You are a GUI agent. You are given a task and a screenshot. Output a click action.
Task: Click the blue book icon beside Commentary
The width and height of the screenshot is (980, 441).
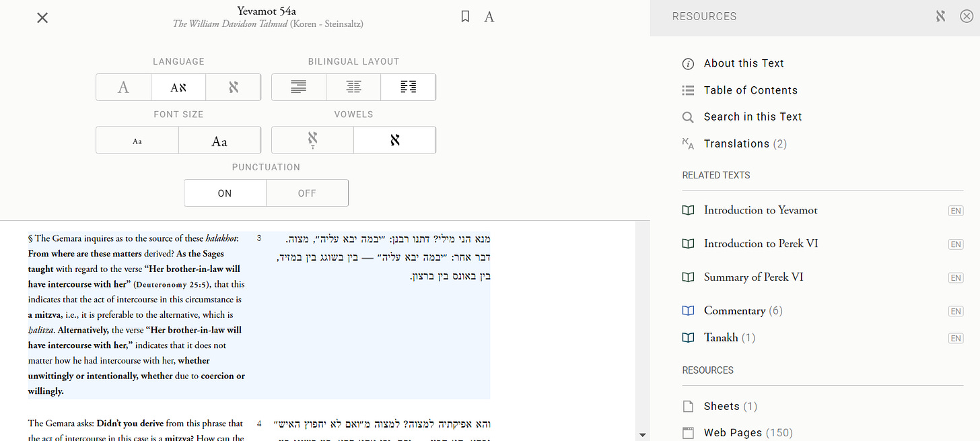pyautogui.click(x=688, y=311)
